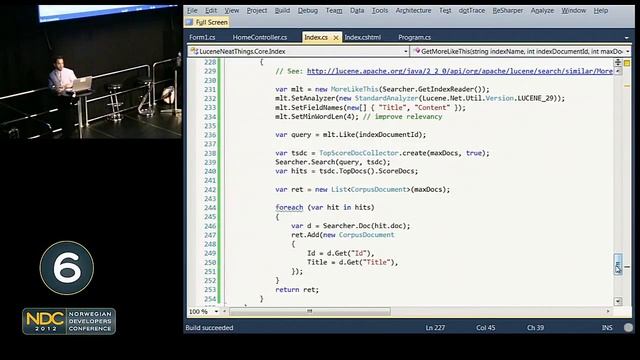Open the Team menu
The height and width of the screenshot is (360, 640).
click(x=334, y=11)
